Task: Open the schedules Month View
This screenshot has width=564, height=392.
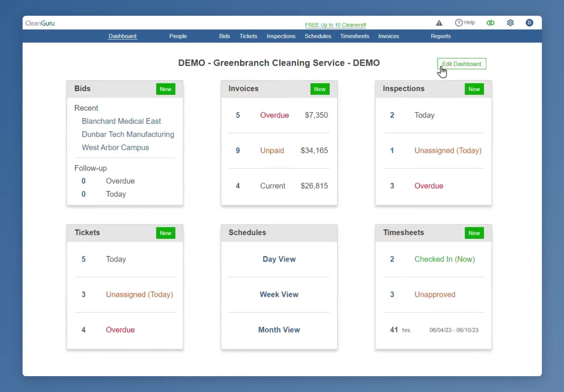Action: [x=279, y=330]
